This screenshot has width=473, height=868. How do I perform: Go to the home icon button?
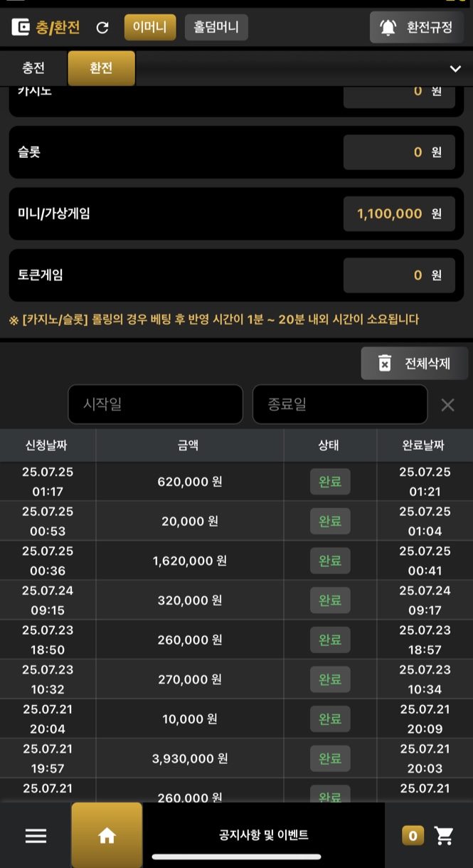[107, 836]
